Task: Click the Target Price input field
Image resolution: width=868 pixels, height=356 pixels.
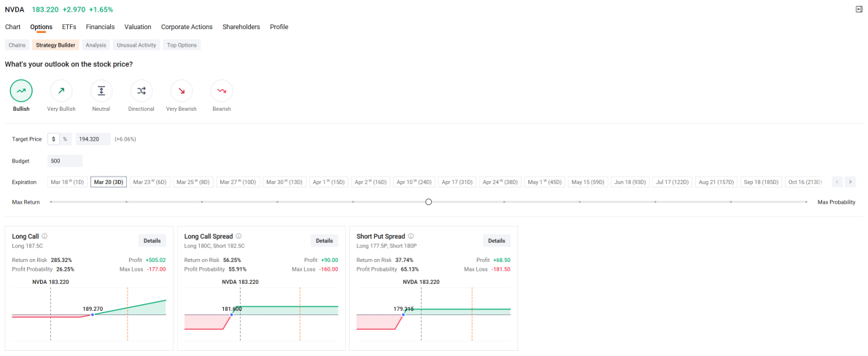Action: coord(93,139)
